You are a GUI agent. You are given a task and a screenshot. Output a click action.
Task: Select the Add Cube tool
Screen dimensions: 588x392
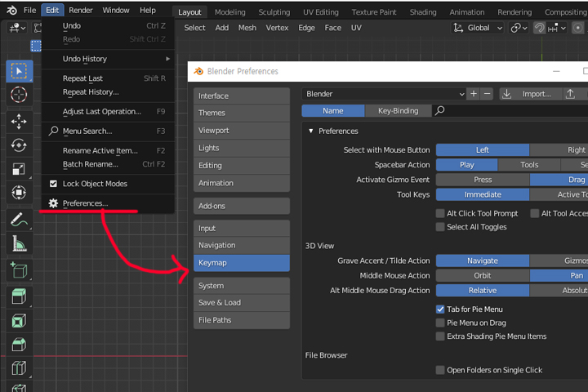(19, 270)
